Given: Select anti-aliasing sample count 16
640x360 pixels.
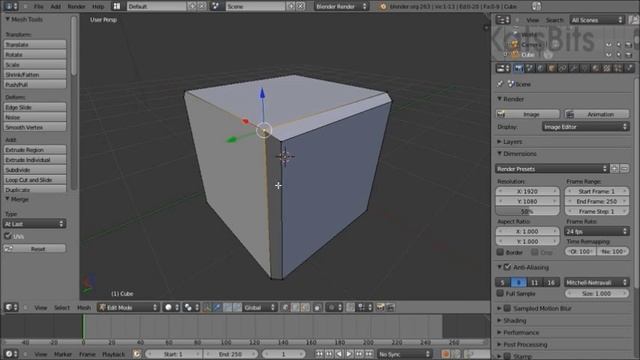Looking at the screenshot, I should pos(551,282).
